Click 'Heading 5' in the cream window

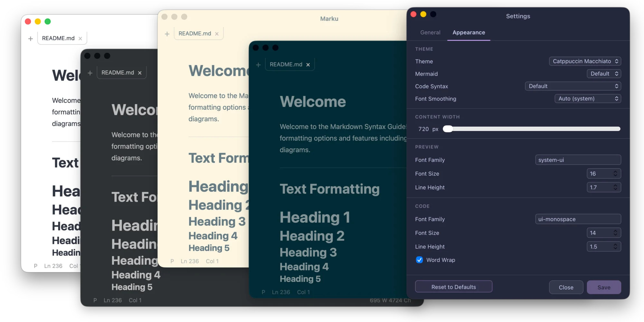pos(209,248)
